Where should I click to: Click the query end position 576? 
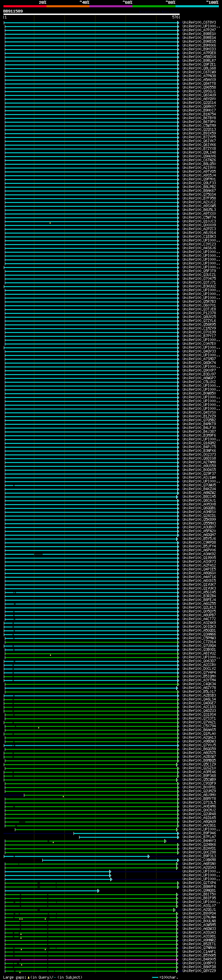(x=175, y=17)
